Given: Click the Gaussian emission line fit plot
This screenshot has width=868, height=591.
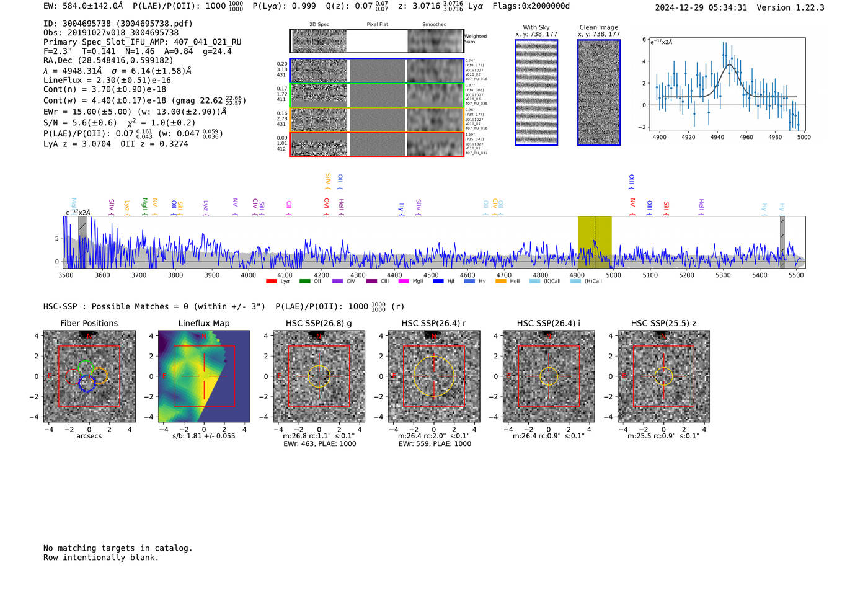Looking at the screenshot, I should coord(727,84).
